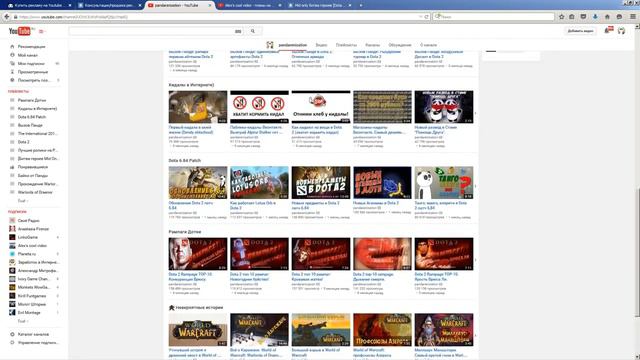Open the Каналы channel tab
The width and height of the screenshot is (640, 360).
pyautogui.click(x=372, y=45)
